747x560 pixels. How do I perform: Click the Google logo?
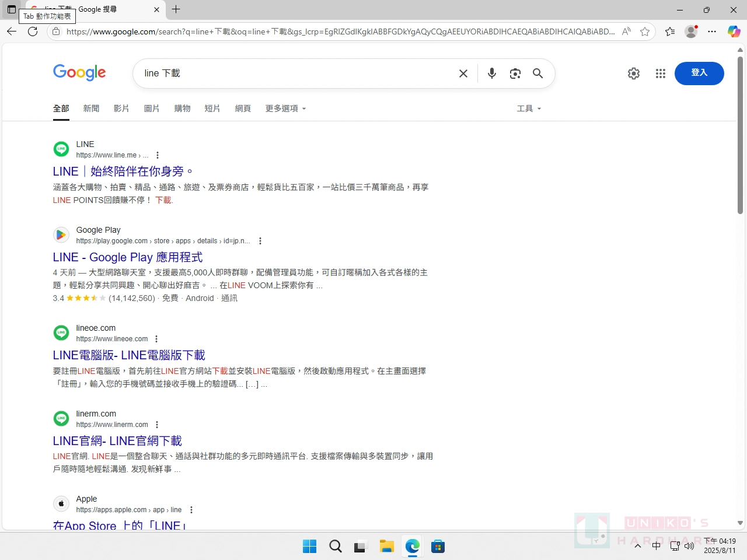click(79, 73)
